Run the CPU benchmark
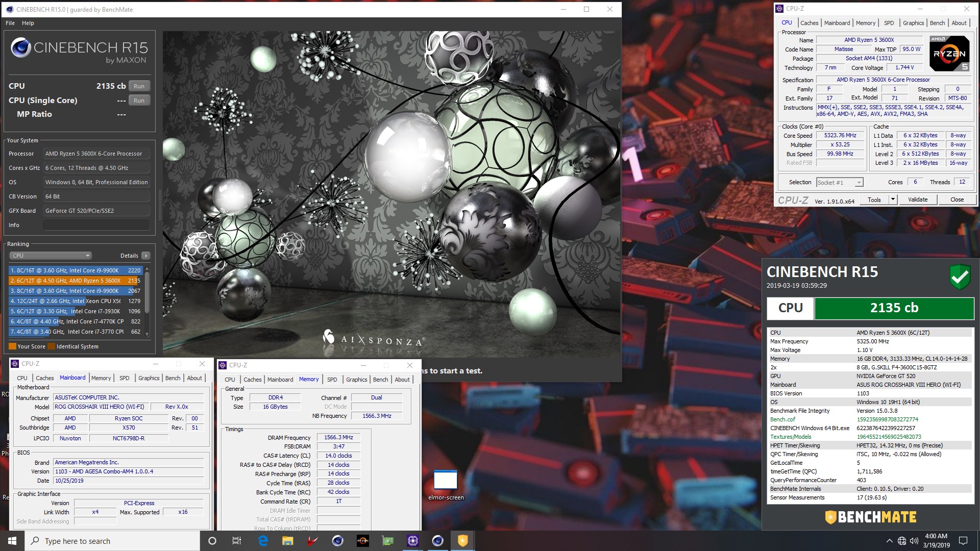980x551 pixels. [x=139, y=86]
